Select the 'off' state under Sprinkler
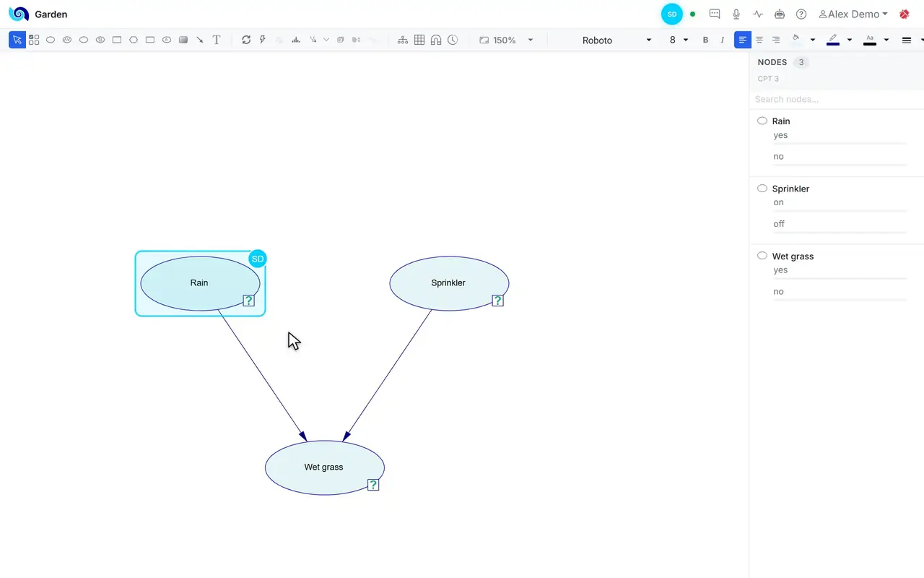924x578 pixels. point(779,224)
